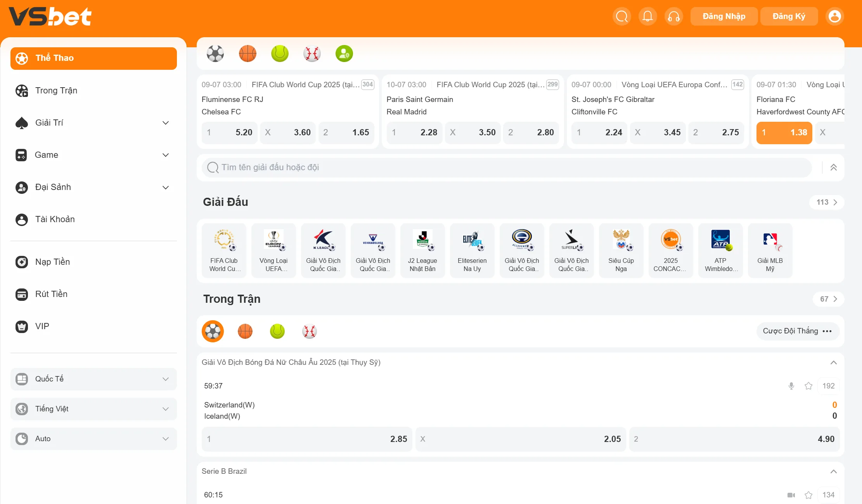The image size is (862, 504).
Task: Expand Giải Trí sidebar menu
Action: 93,123
